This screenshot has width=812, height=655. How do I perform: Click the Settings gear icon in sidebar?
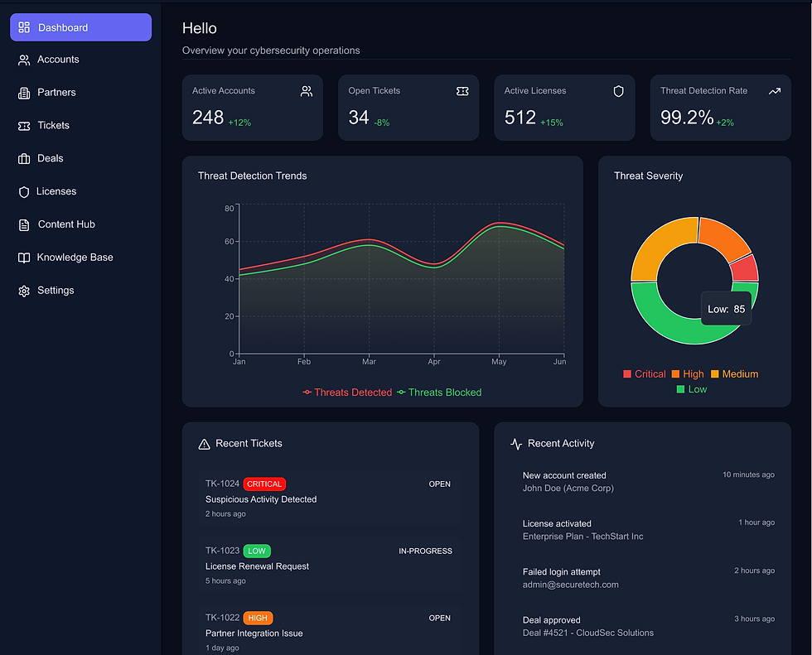pyautogui.click(x=24, y=291)
